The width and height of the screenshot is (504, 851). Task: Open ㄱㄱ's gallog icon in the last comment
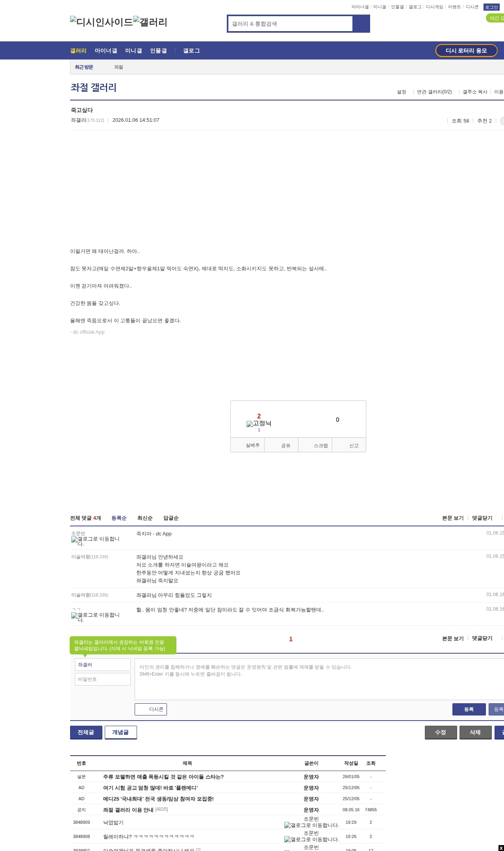point(95,617)
